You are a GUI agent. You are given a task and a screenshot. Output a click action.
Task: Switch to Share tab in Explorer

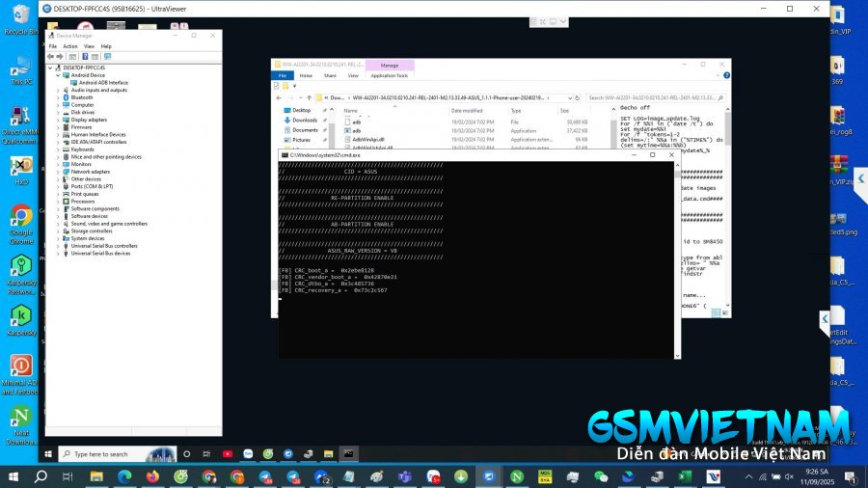tap(330, 76)
